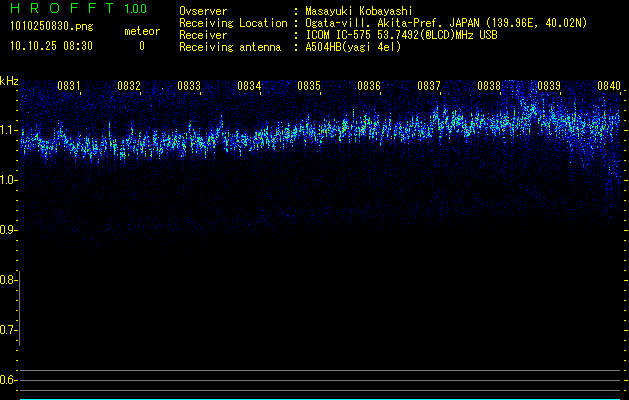Select the 0837 time marker
Viewport: 629px width, 400px height.
(429, 87)
